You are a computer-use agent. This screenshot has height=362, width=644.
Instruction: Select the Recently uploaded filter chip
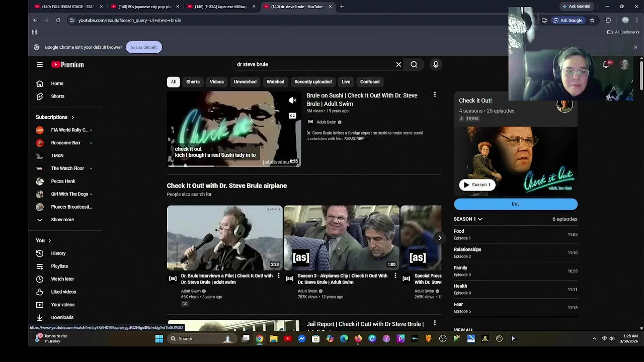(x=313, y=81)
